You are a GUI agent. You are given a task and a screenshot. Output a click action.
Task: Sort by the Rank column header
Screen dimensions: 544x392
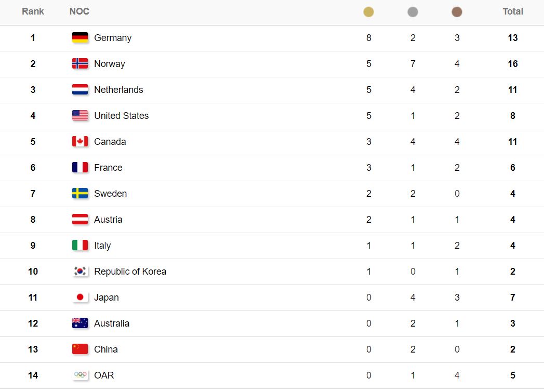[33, 11]
